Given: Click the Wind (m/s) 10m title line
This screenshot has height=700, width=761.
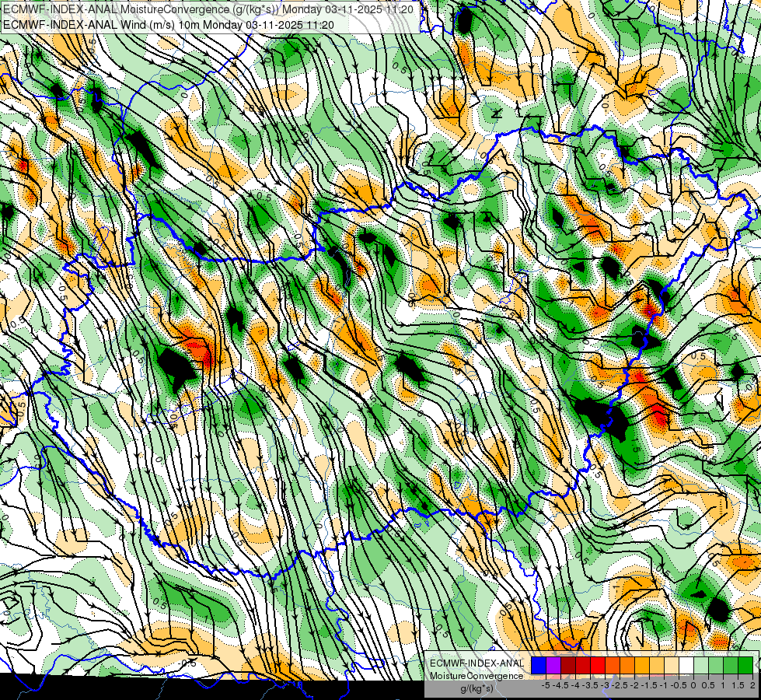Looking at the screenshot, I should pyautogui.click(x=169, y=24).
